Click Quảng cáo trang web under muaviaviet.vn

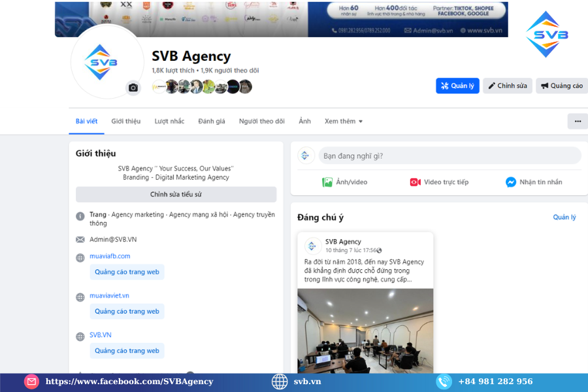(x=127, y=312)
